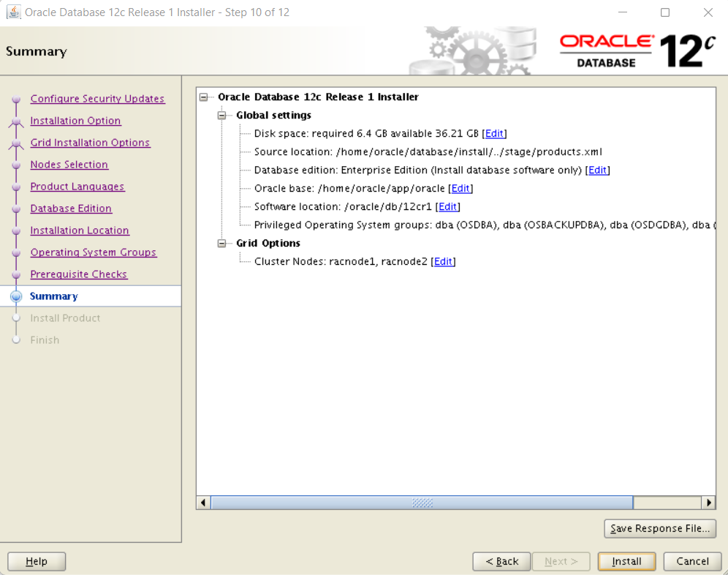
Task: Open Grid Installation Options step
Action: [90, 142]
